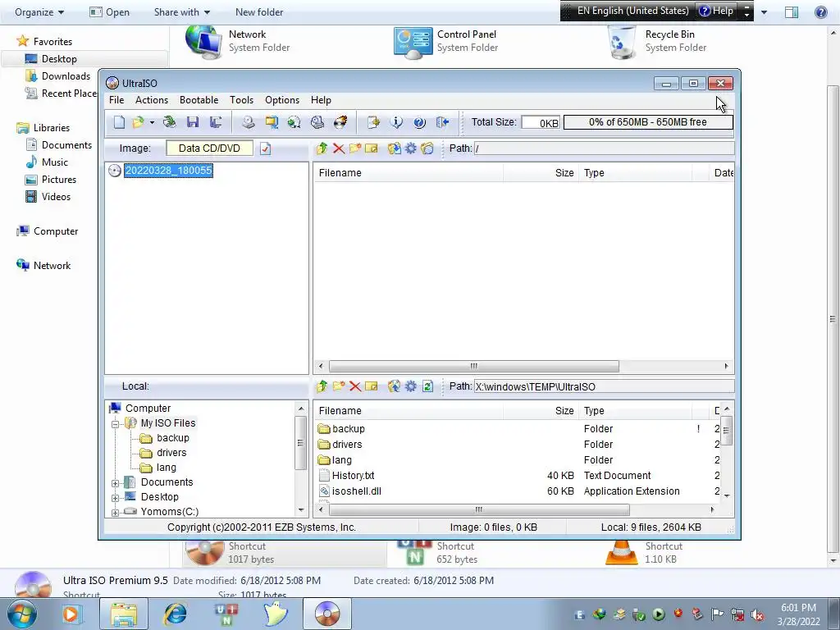The height and width of the screenshot is (630, 840).
Task: Click the Add to image icon in the Local toolbar
Action: coord(395,386)
